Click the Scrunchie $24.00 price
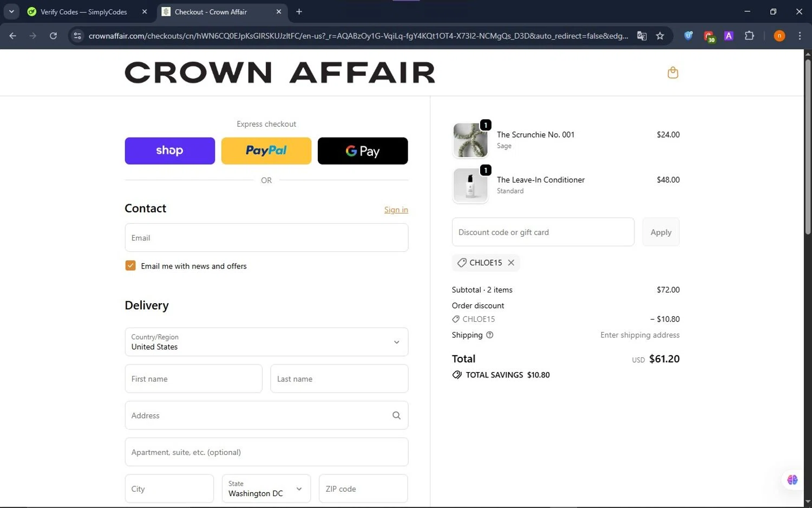This screenshot has width=812, height=508. [x=668, y=134]
